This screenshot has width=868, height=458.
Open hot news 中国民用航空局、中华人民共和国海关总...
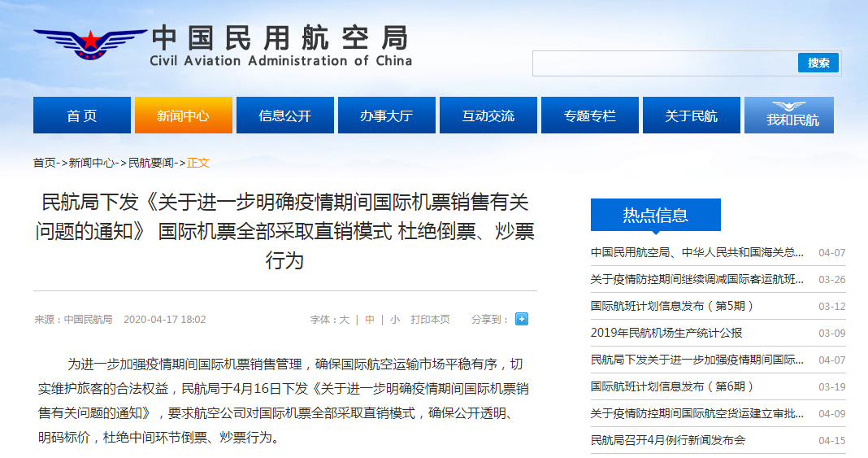[697, 252]
